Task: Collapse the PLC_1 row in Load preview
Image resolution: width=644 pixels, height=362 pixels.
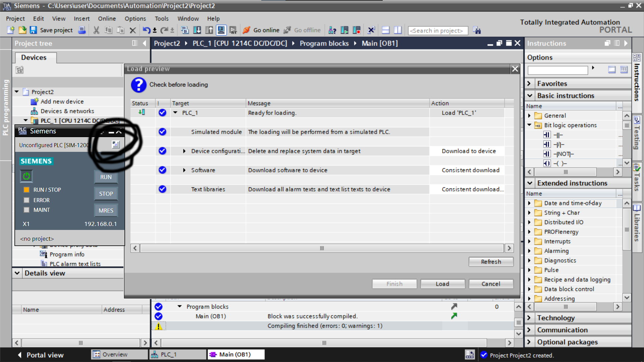Action: 175,113
